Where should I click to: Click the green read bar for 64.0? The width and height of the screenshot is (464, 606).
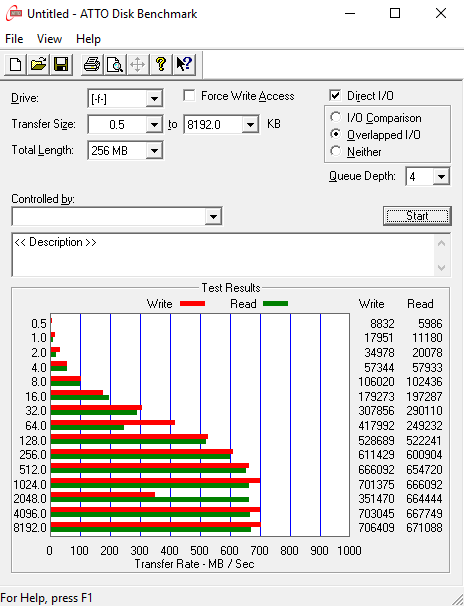(87, 427)
